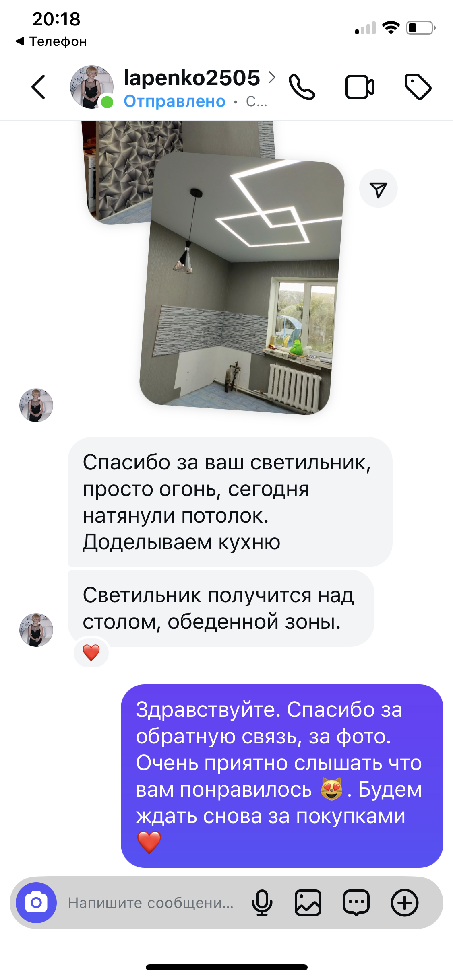Tap sender avatar beside Светильник получится message
Screen dimensions: 453x980
(36, 630)
